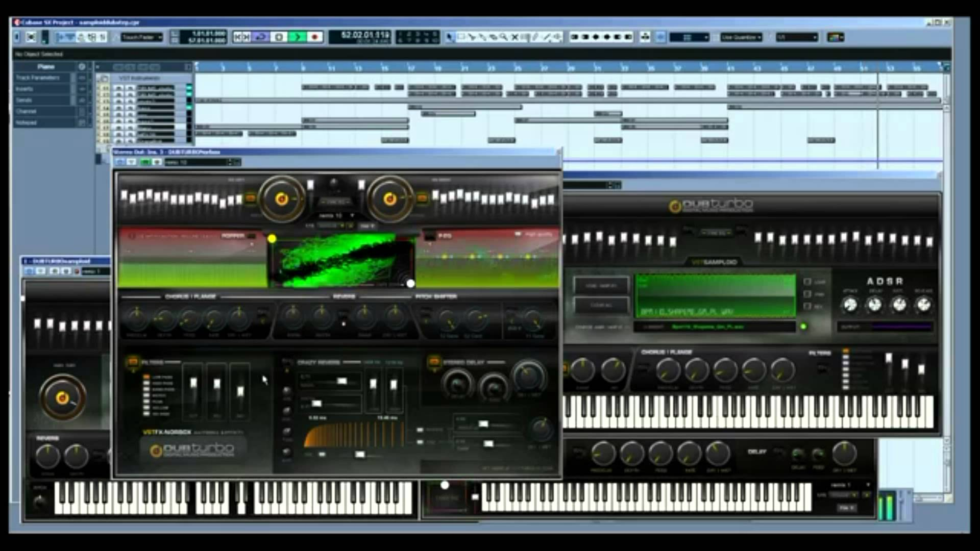Click the dubturbo logo on VSTSamploid
This screenshot has width=980, height=551.
point(711,205)
